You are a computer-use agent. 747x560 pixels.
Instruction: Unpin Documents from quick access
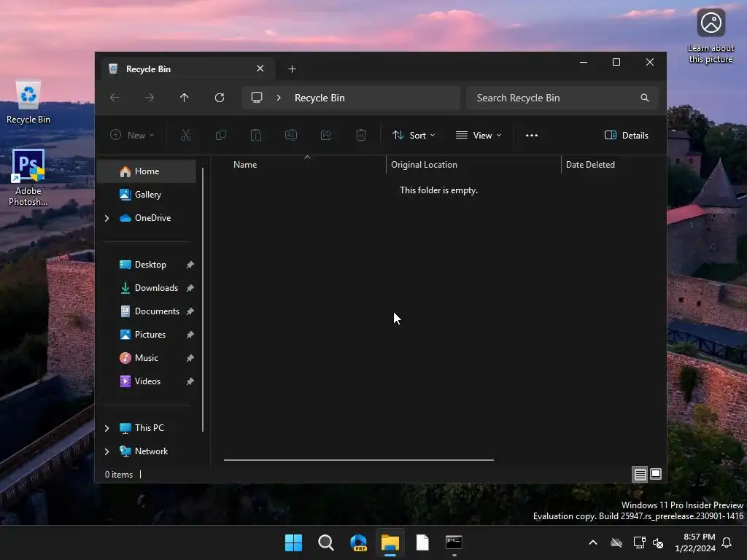pyautogui.click(x=190, y=311)
